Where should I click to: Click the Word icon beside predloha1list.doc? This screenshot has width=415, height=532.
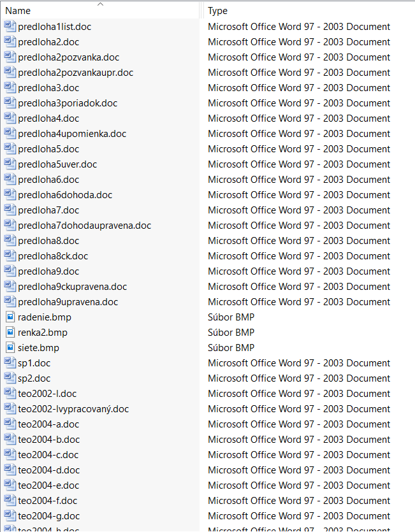pos(10,27)
